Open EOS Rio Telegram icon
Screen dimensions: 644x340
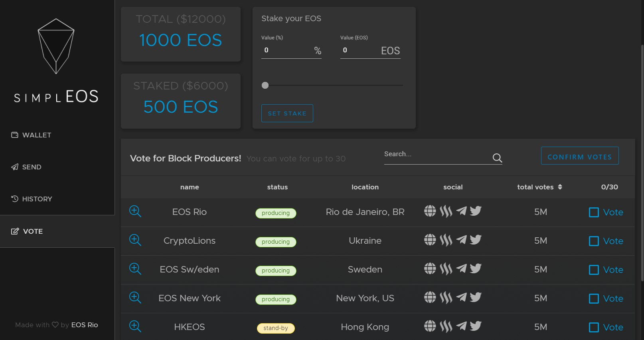coord(461,211)
